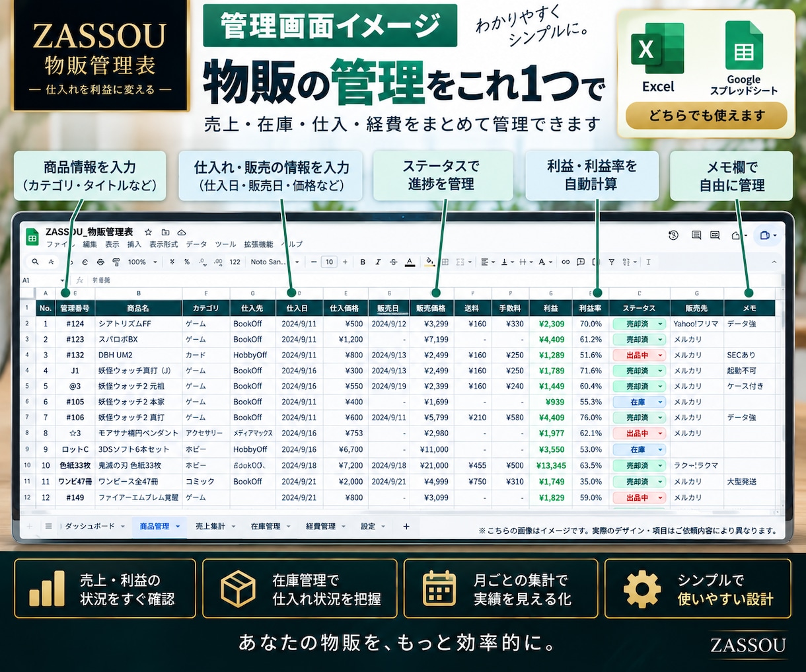Toggle bold formatting
This screenshot has width=806, height=672.
pos(363,262)
